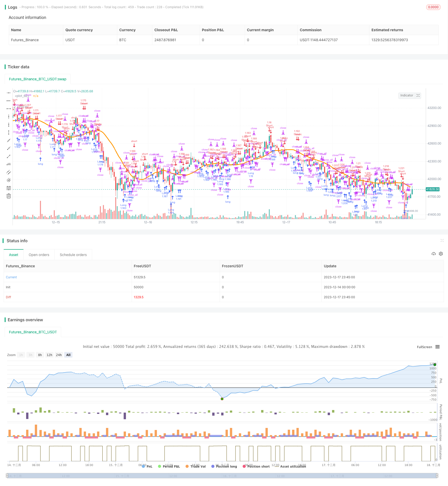Hide the Asset utilization series
448x486 pixels.
coord(293,466)
